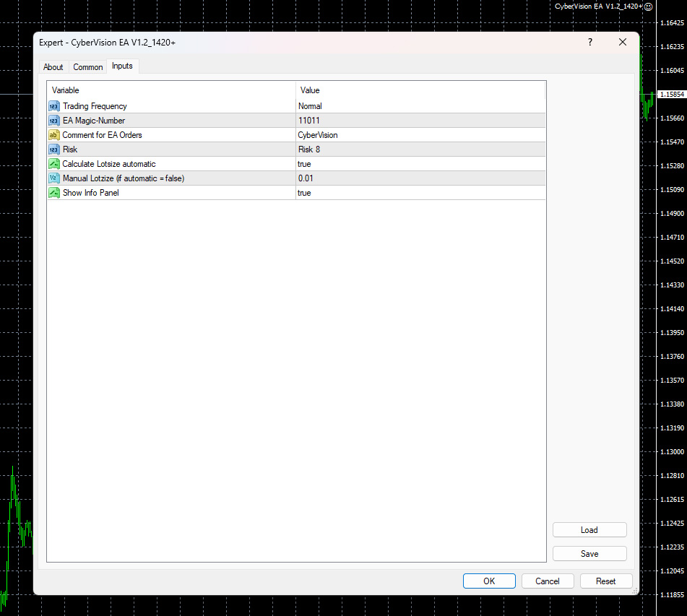Image resolution: width=687 pixels, height=616 pixels.
Task: Select the Inputs tab
Action: (122, 66)
